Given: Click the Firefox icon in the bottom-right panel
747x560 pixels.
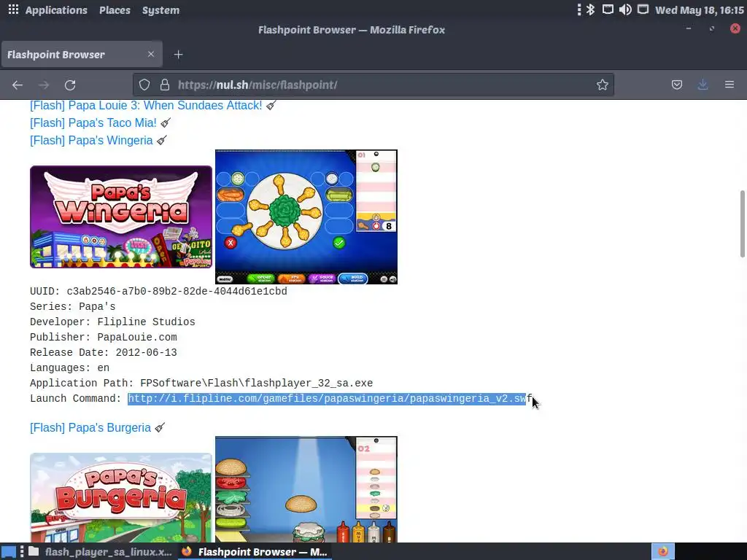Looking at the screenshot, I should point(662,551).
